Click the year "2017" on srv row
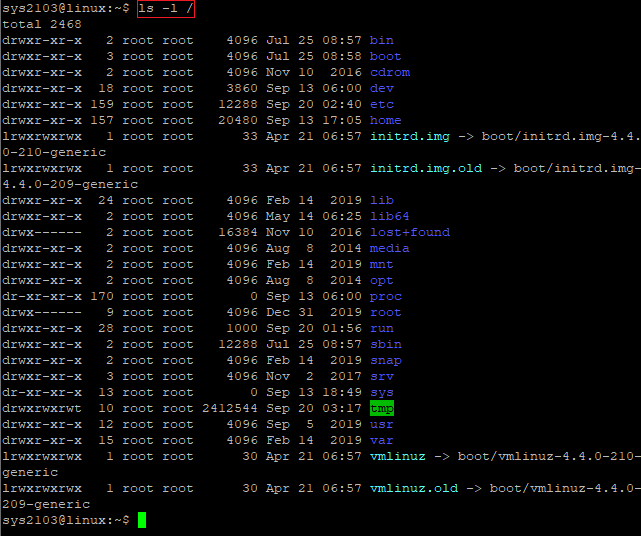The width and height of the screenshot is (641, 536). [x=346, y=376]
